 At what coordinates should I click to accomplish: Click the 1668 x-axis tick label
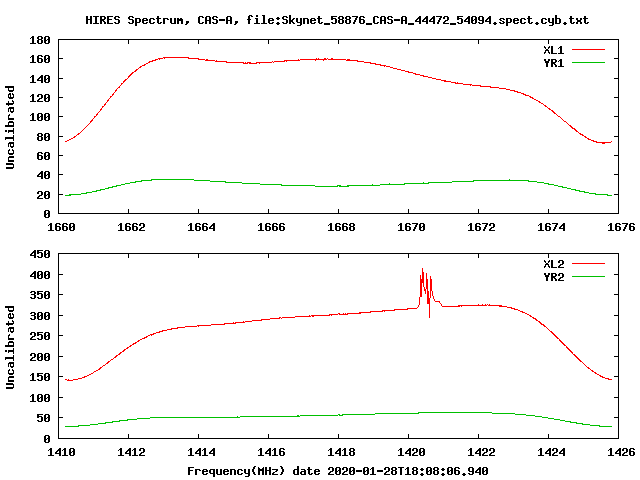[x=341, y=227]
